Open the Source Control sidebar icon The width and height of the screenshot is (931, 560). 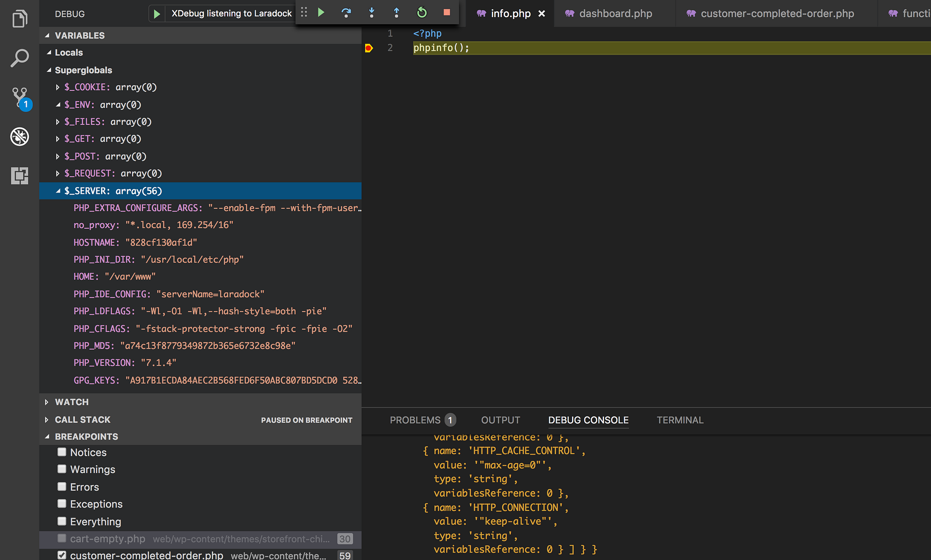coord(19,98)
